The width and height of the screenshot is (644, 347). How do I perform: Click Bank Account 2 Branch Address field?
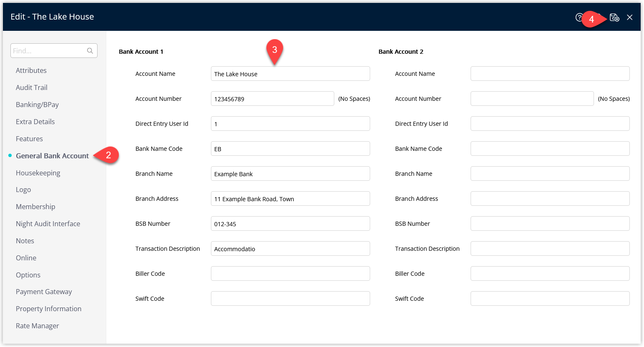(x=550, y=199)
